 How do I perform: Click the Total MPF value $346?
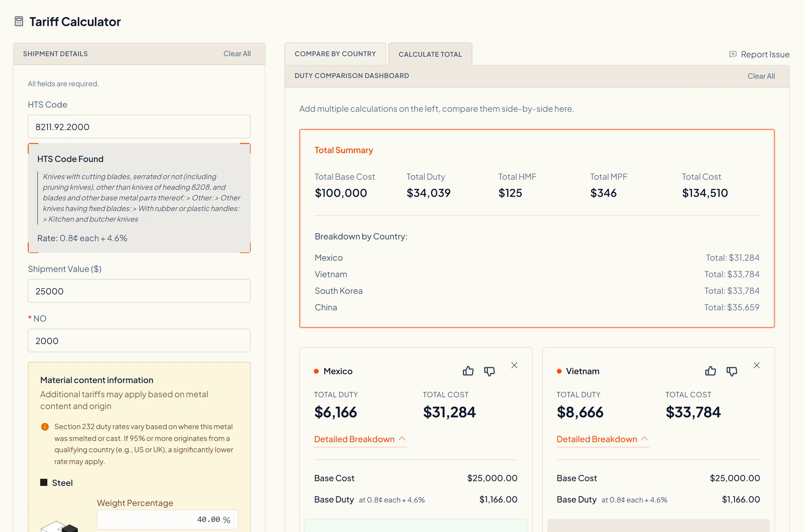coord(603,193)
